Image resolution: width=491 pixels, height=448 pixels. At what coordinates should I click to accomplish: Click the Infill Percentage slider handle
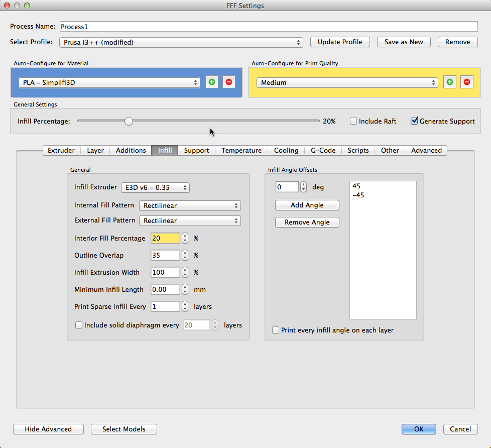(x=129, y=121)
